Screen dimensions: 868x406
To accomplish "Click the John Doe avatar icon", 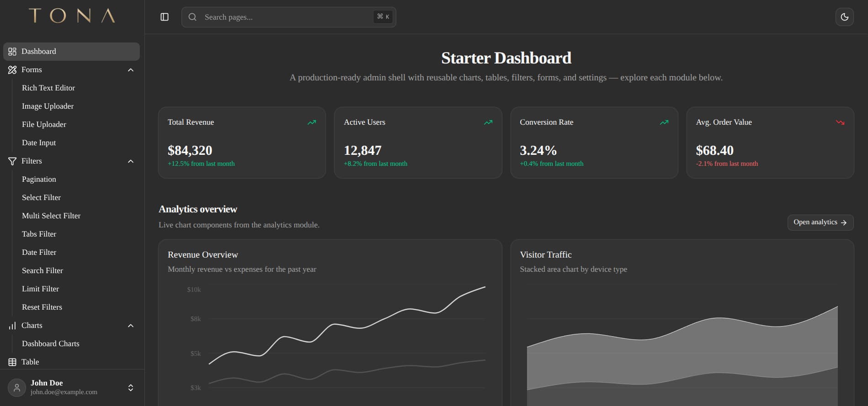I will click(17, 388).
